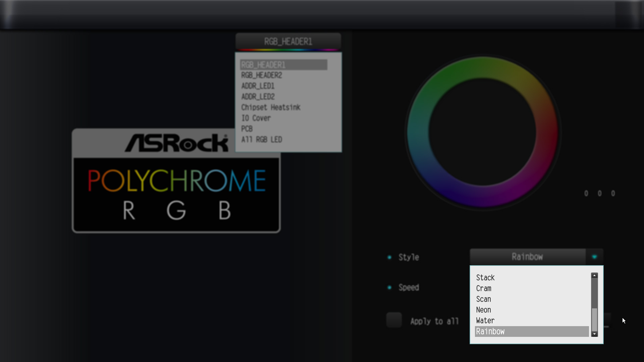Viewport: 644px width, 362px height.
Task: Select the PCB lighting zone
Action: 247,129
